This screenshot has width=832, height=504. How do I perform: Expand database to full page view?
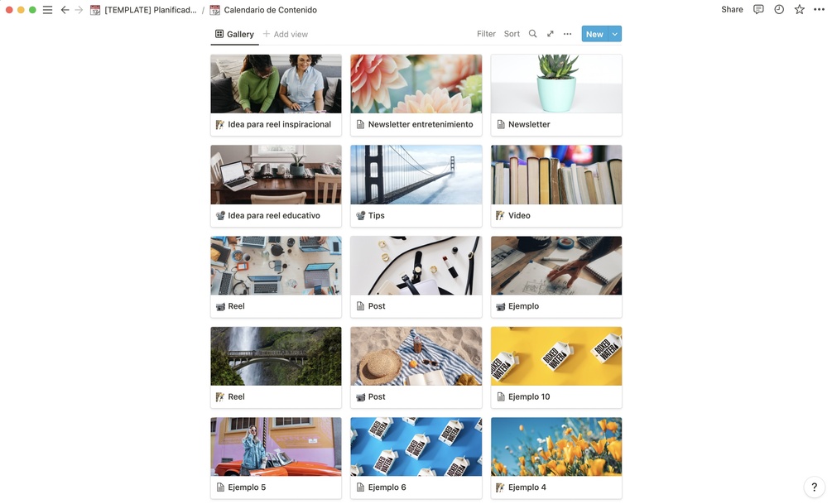551,33
